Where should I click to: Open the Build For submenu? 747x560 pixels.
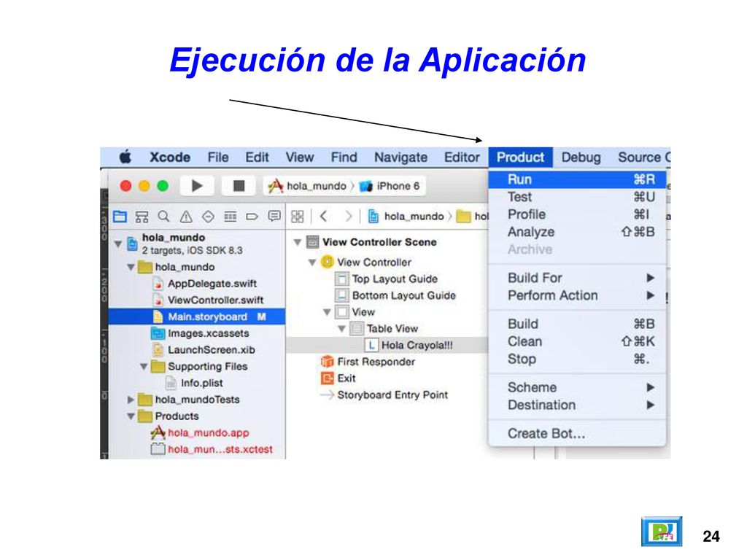[578, 278]
